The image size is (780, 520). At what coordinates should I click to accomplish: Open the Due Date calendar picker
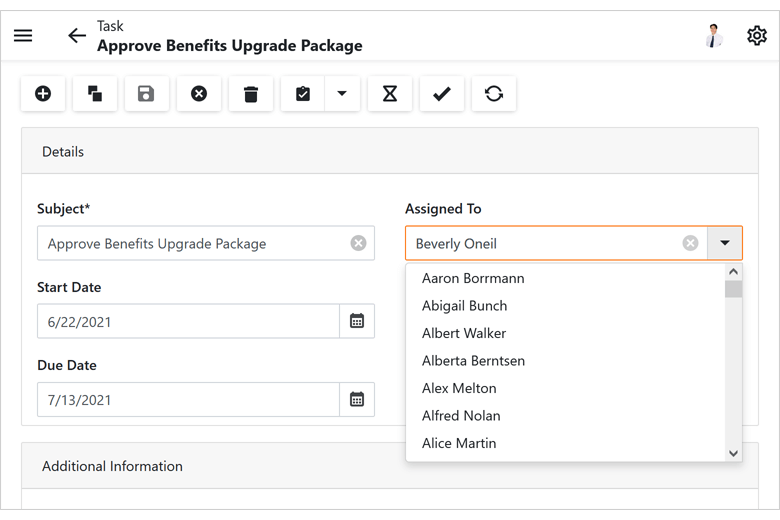click(x=357, y=399)
